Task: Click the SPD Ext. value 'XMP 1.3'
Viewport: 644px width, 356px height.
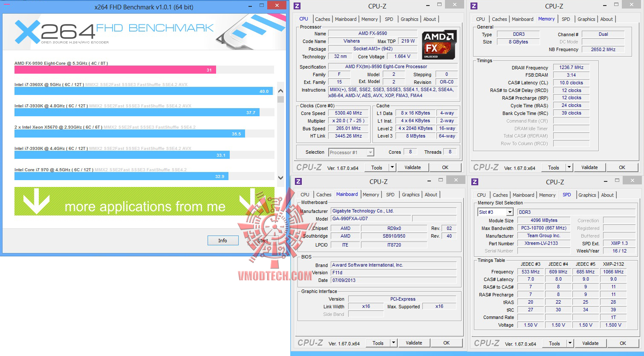Action: (619, 243)
